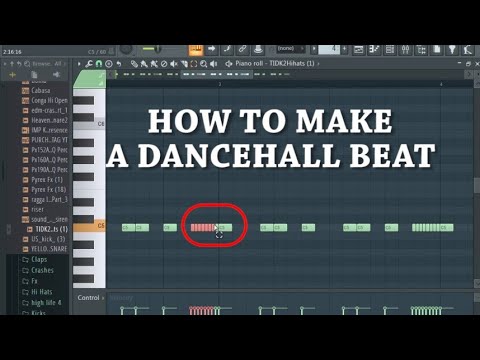Toggle the highlighted orange piano roll button
The width and height of the screenshot is (480, 360).
coord(196,50)
